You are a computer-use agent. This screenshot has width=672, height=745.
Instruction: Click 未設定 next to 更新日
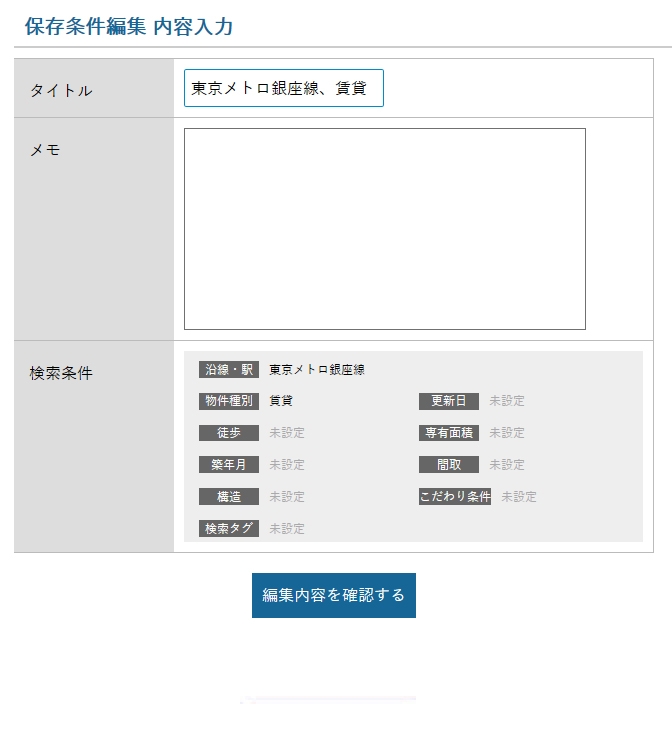[507, 401]
